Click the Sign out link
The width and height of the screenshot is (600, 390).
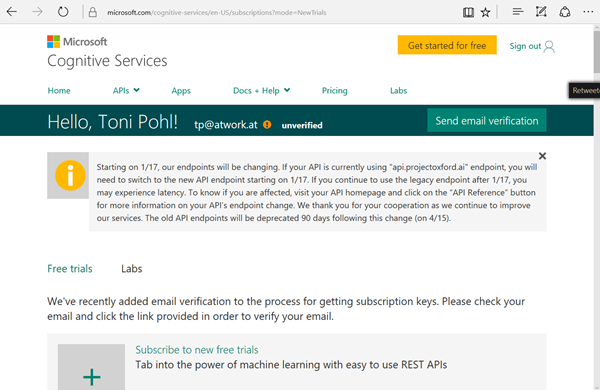[525, 46]
